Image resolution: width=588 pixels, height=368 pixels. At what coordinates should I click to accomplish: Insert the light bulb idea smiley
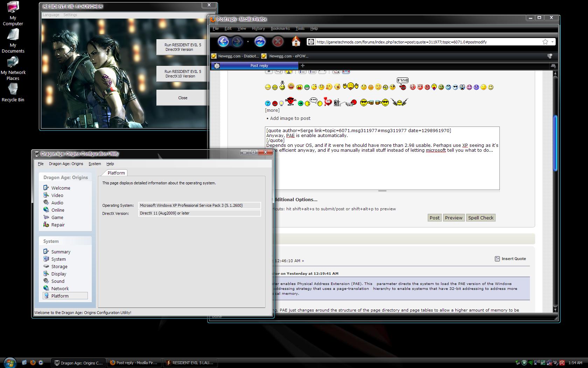[x=281, y=103]
